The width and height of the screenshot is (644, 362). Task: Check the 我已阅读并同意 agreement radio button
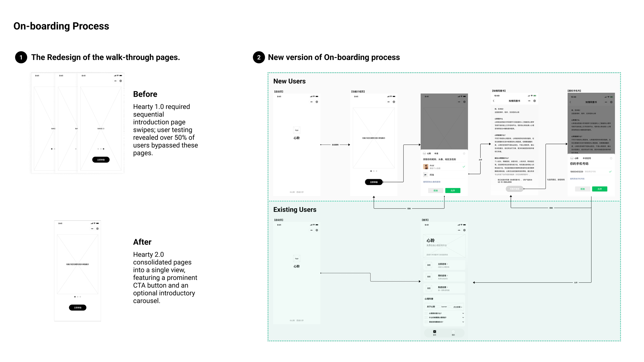495,180
